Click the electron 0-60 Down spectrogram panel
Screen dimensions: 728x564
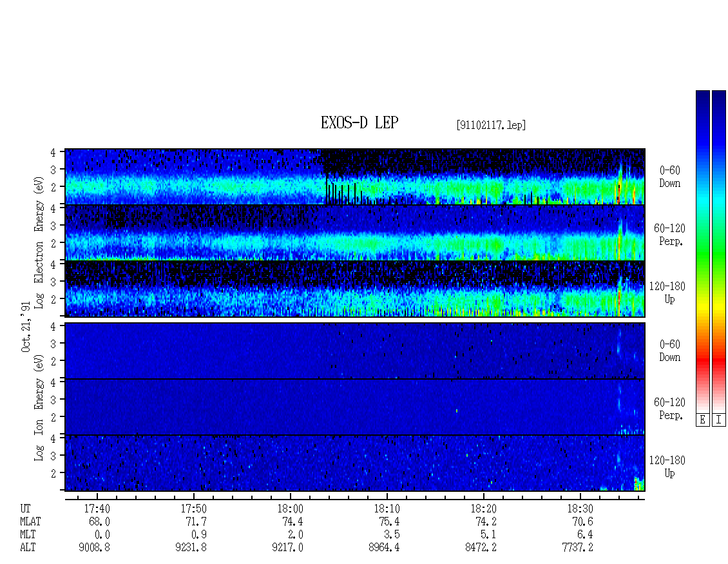coord(355,177)
